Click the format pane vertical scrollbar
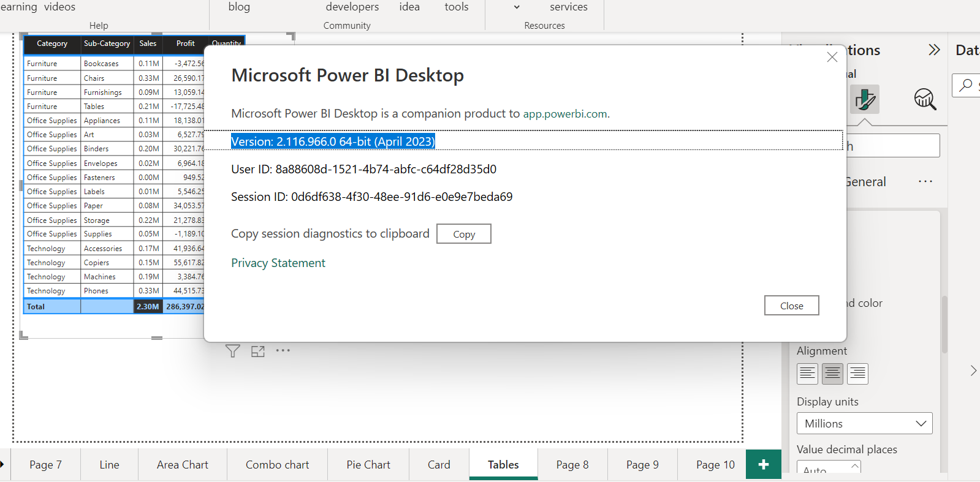Screen dimensions: 980x482 pos(944,325)
